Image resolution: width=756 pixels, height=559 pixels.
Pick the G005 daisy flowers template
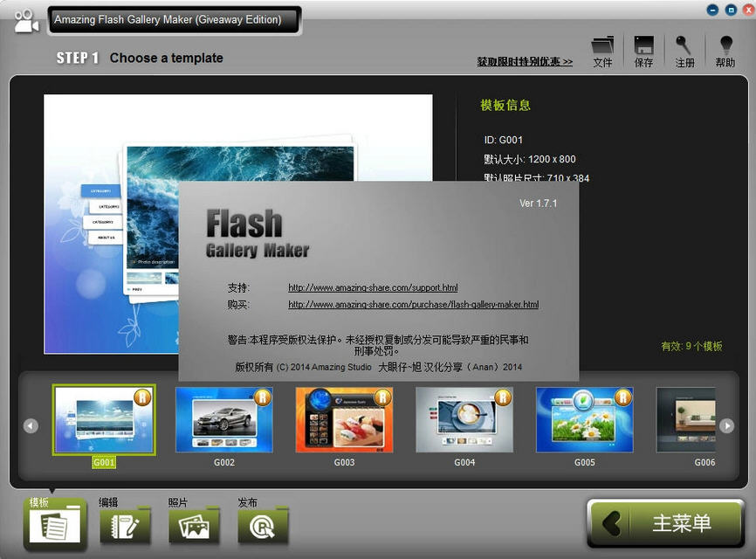point(584,420)
